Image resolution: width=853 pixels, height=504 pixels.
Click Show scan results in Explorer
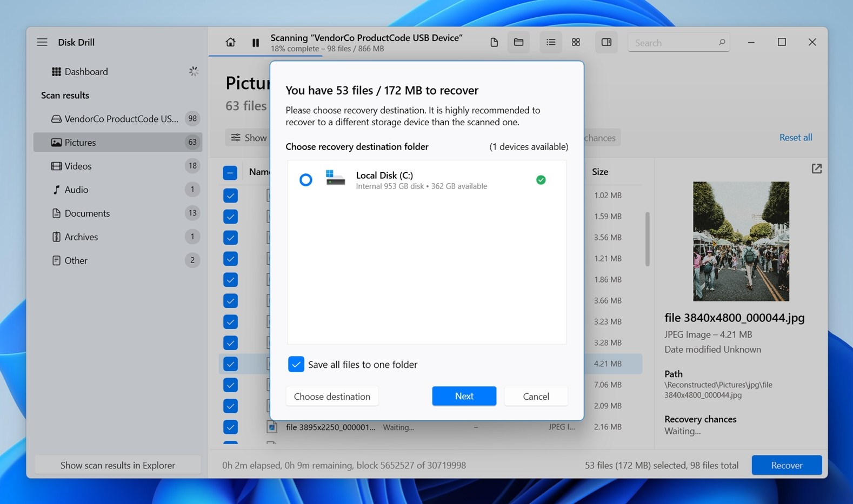118,465
